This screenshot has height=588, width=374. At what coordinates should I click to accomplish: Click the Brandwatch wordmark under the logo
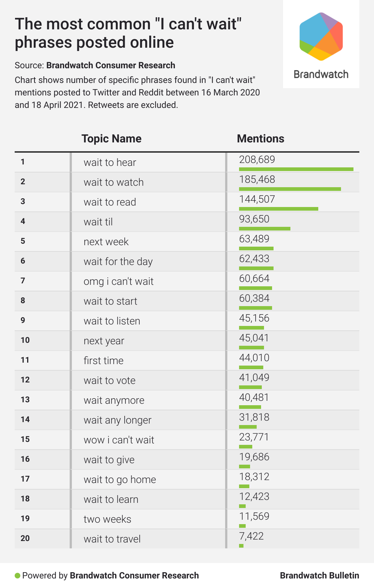pos(321,74)
